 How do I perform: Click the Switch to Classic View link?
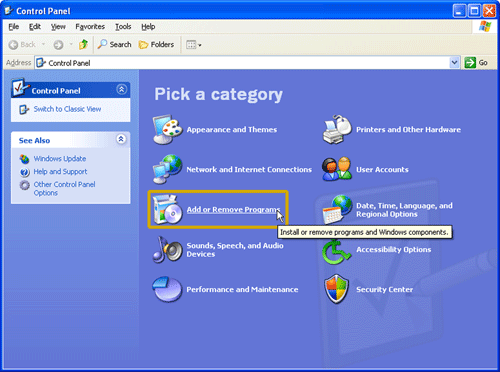[67, 109]
